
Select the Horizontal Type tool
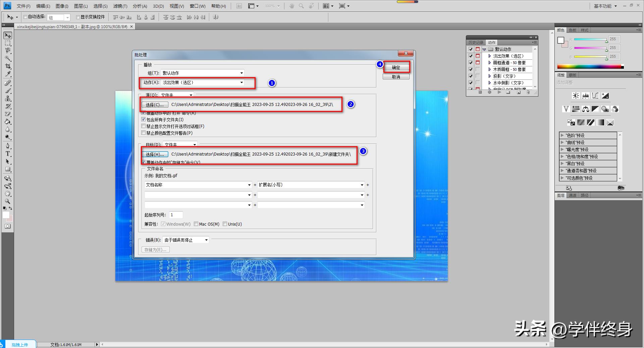click(8, 154)
